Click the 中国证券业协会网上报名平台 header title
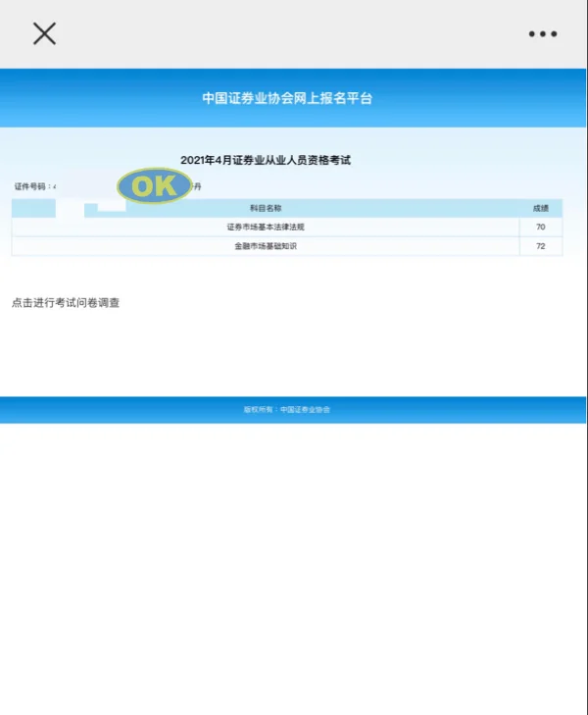This screenshot has width=588, height=715. coord(287,98)
